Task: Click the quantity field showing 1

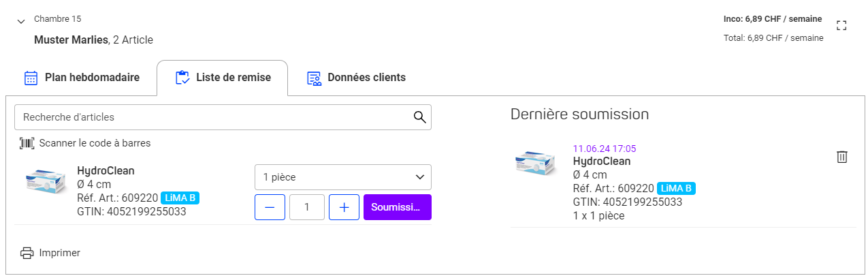Action: 306,207
